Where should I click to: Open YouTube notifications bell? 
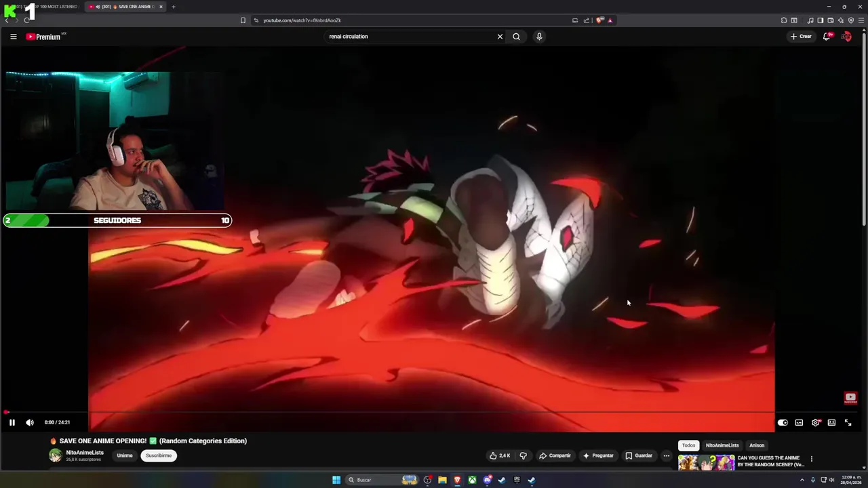click(827, 37)
